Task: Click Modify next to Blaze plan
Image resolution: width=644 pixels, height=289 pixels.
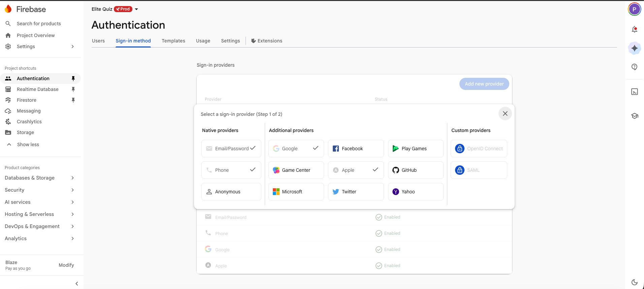Action: point(66,265)
